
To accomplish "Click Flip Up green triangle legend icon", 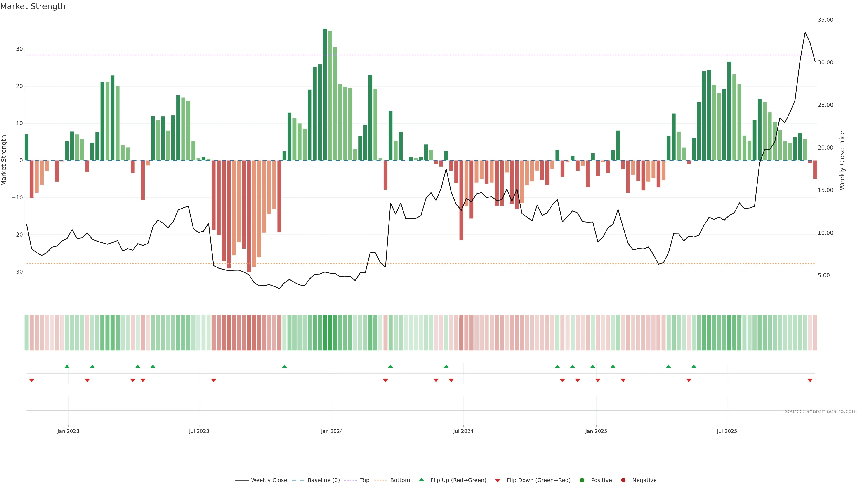I will click(x=421, y=480).
